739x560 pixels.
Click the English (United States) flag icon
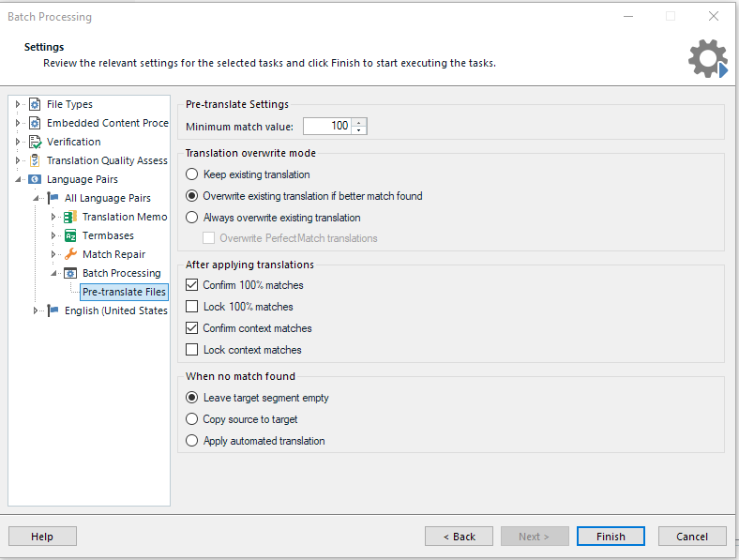(53, 310)
